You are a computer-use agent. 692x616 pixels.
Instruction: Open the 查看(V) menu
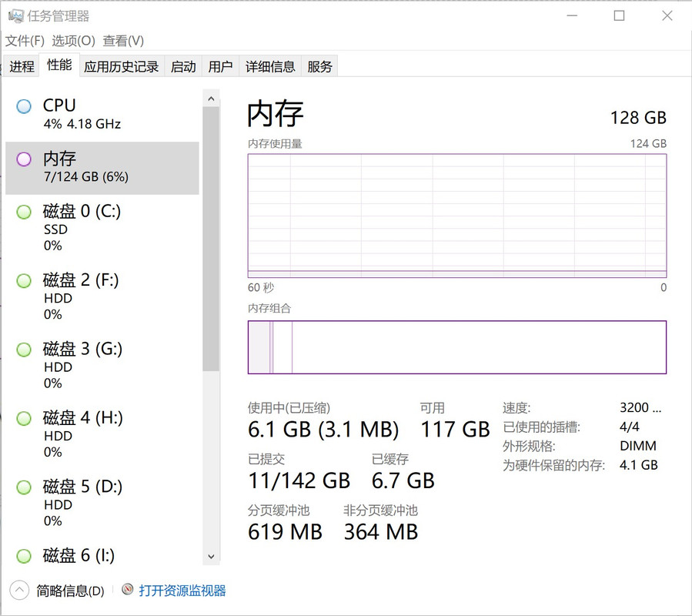123,41
